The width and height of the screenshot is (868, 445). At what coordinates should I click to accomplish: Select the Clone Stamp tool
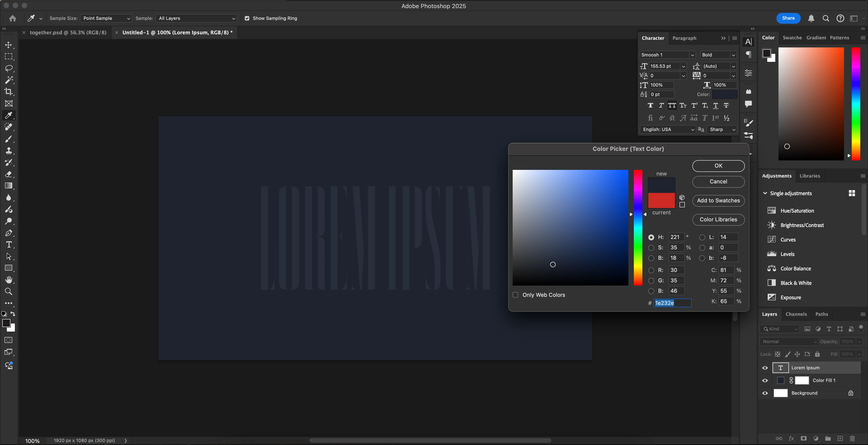pos(9,150)
